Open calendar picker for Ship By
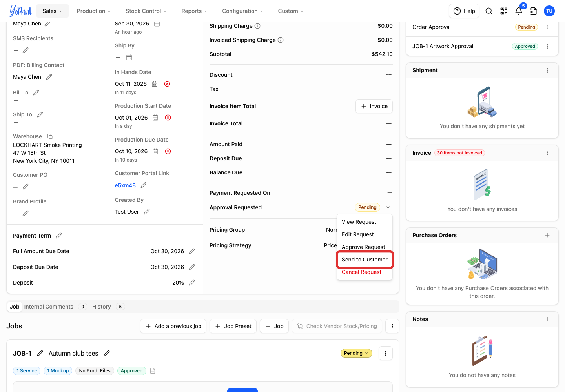The width and height of the screenshot is (565, 392). click(x=129, y=57)
